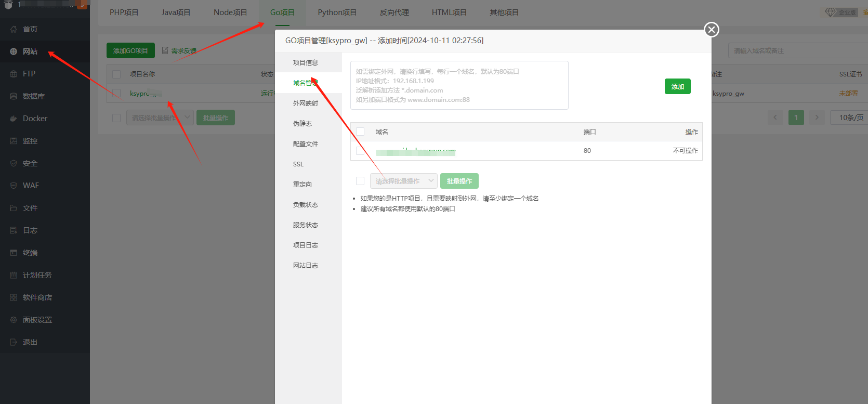Click the 退出 logout icon
Screen dimensions: 868x404
coord(14,342)
